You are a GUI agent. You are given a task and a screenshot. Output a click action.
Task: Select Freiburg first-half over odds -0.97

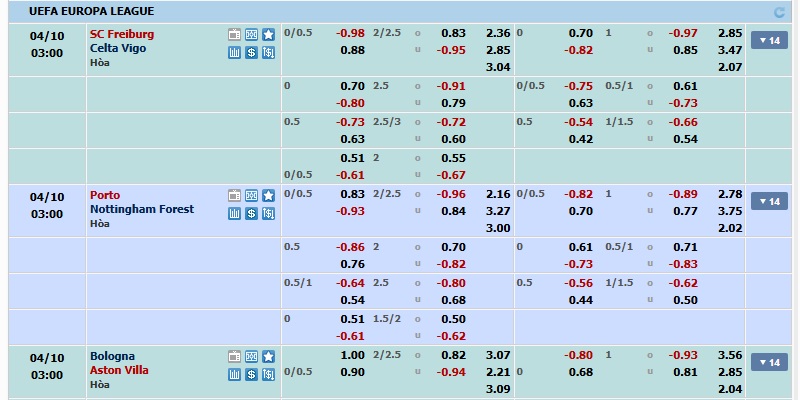tap(683, 33)
